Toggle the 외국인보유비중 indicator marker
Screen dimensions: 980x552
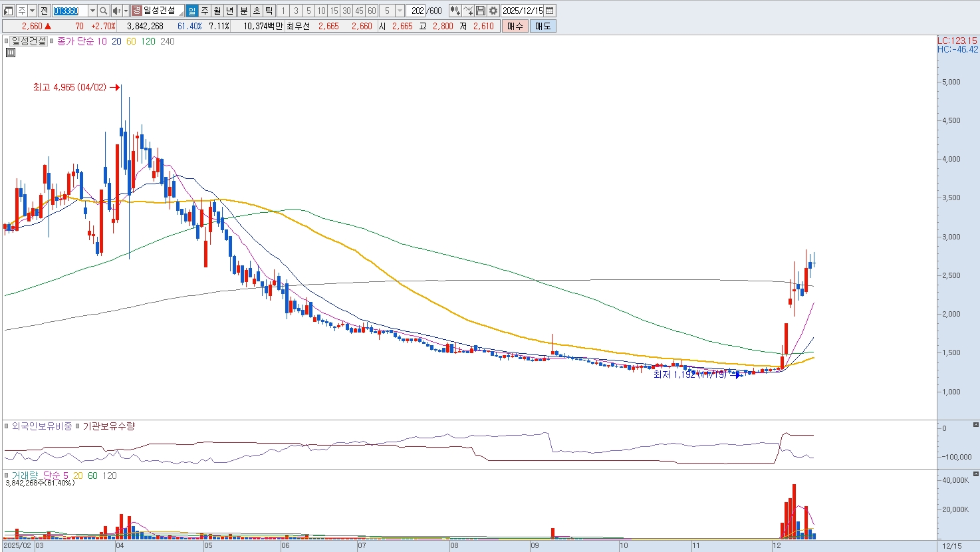(7, 426)
